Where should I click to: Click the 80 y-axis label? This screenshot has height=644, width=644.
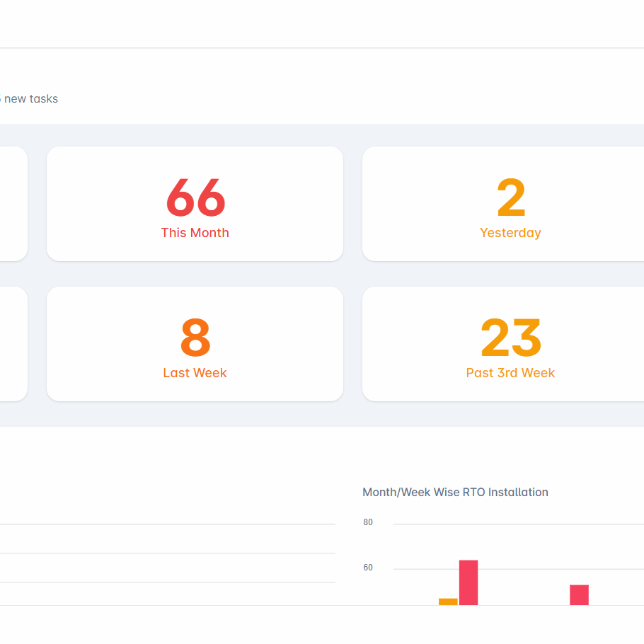(x=368, y=522)
